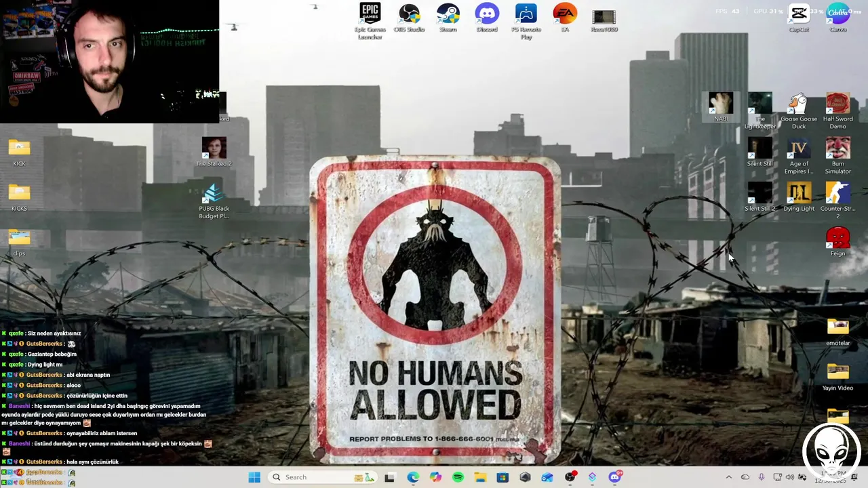
Task: Select The Lightkeeper desktop icon
Action: click(x=759, y=111)
